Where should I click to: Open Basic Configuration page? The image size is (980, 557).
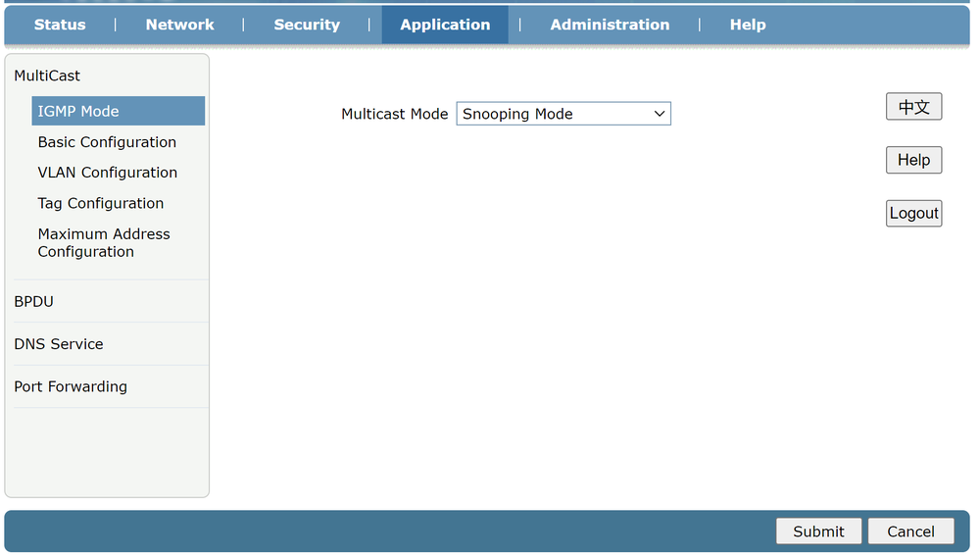[x=107, y=142]
